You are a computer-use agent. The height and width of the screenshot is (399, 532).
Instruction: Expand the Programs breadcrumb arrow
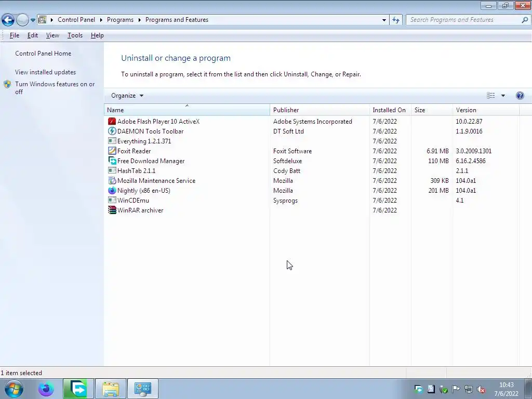point(139,20)
